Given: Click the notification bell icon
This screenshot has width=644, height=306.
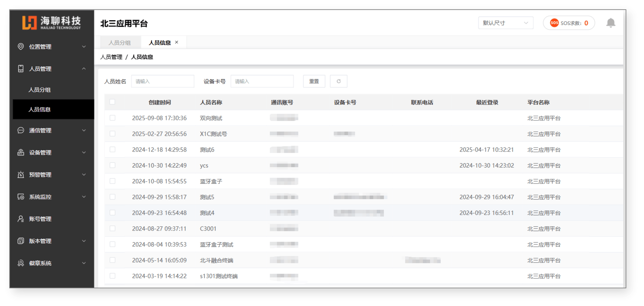Looking at the screenshot, I should coord(611,23).
